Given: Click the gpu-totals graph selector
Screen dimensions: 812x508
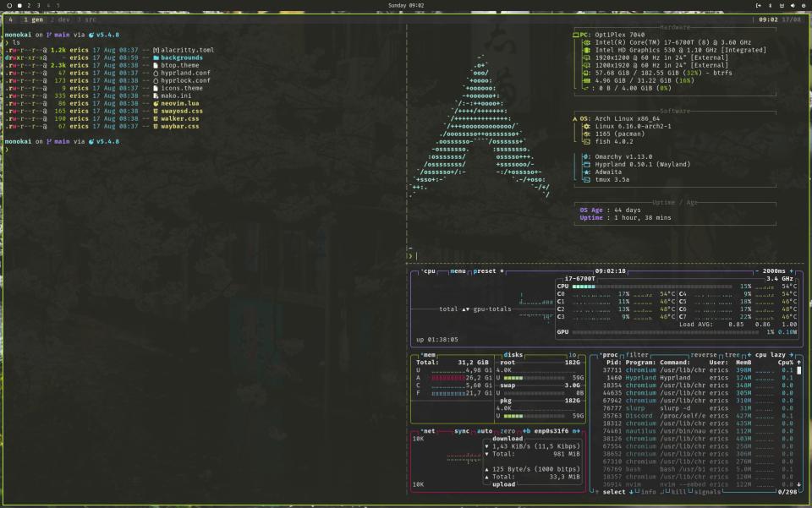Looking at the screenshot, I should 492,309.
